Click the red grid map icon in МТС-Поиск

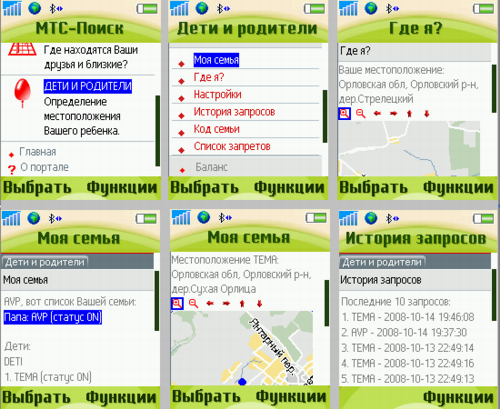pyautogui.click(x=22, y=49)
